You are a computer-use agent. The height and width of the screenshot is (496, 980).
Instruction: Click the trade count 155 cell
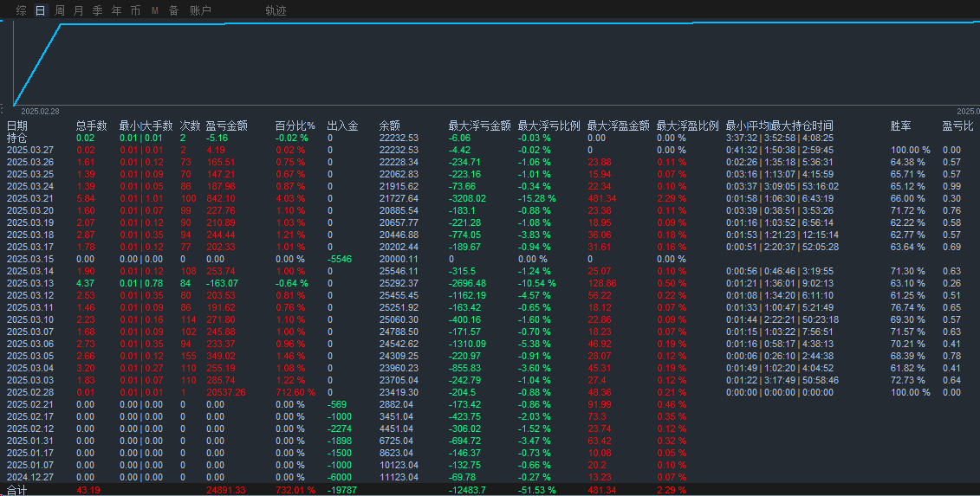click(x=188, y=356)
